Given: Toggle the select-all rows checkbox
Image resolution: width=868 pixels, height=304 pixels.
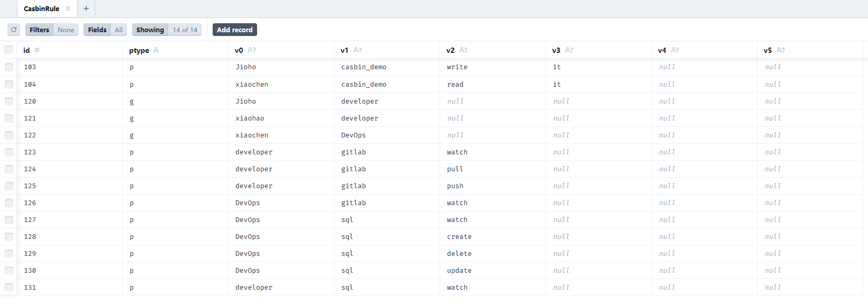Looking at the screenshot, I should click(x=8, y=50).
